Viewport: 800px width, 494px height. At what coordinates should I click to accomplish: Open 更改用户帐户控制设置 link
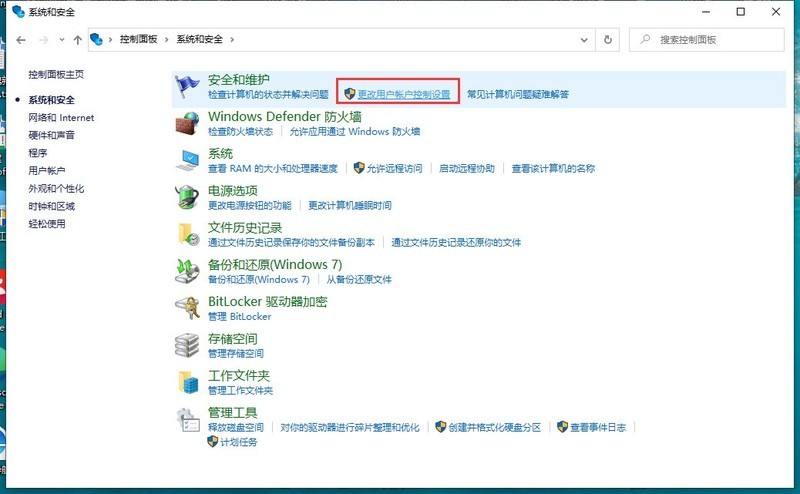point(404,94)
